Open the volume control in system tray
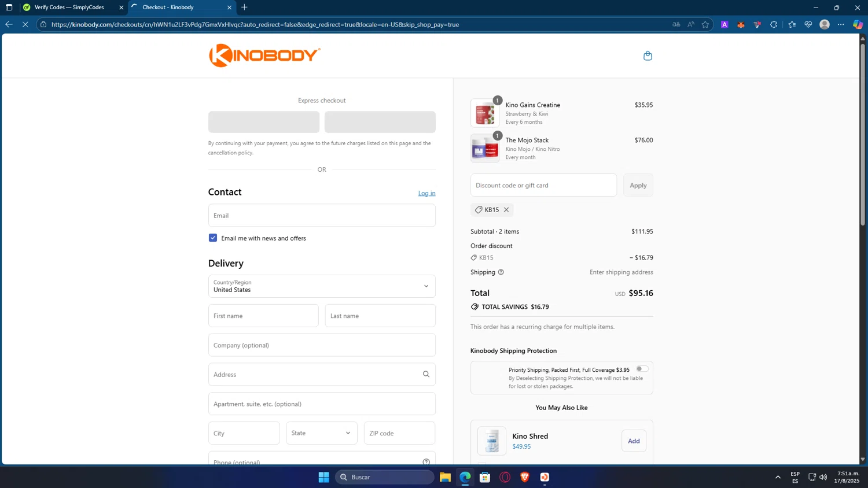The width and height of the screenshot is (868, 488). click(823, 477)
